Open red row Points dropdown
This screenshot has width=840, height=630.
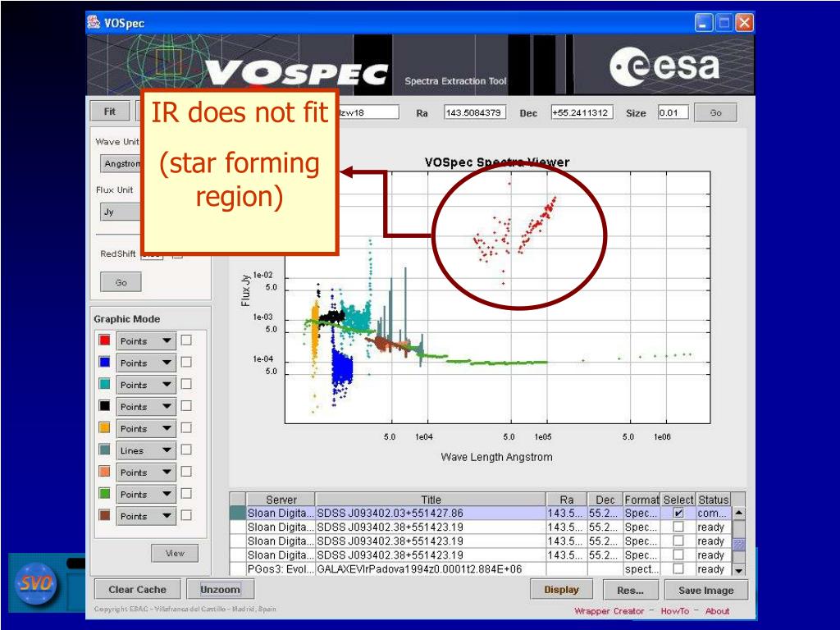pos(146,341)
